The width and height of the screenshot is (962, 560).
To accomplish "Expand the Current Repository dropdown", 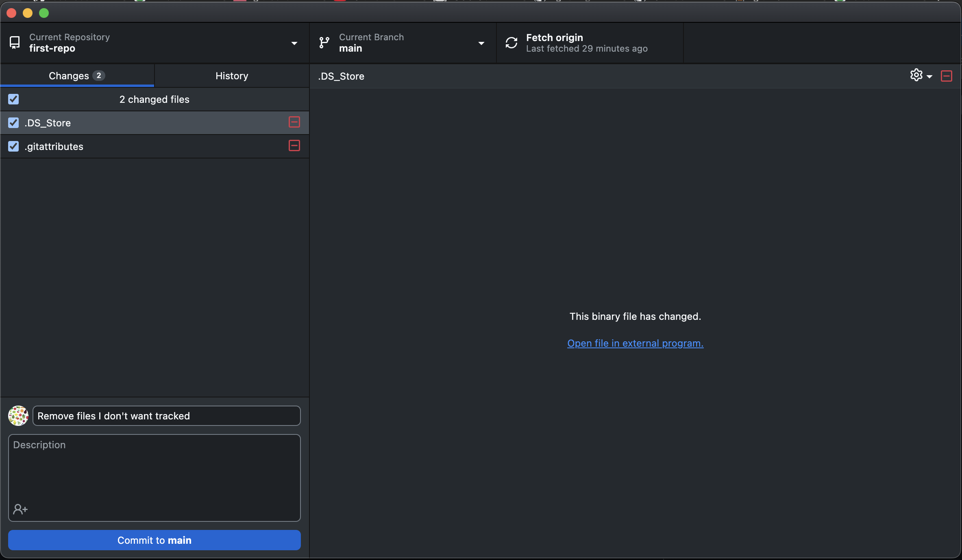I will (294, 43).
